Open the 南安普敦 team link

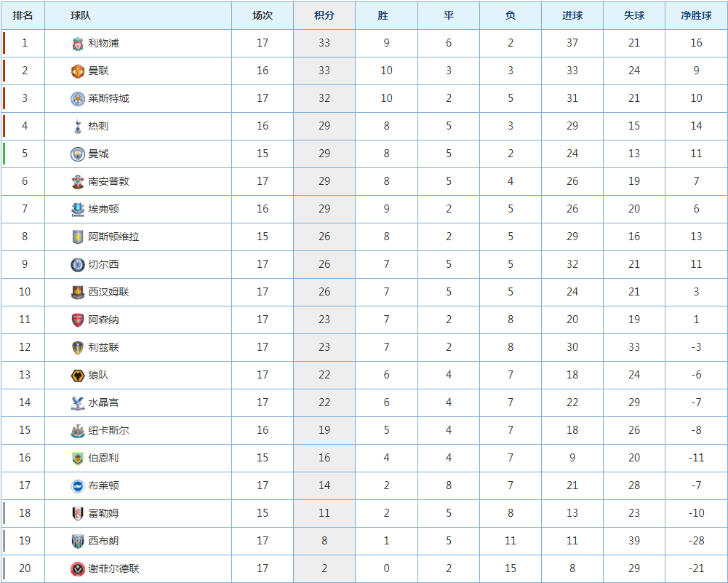point(108,181)
